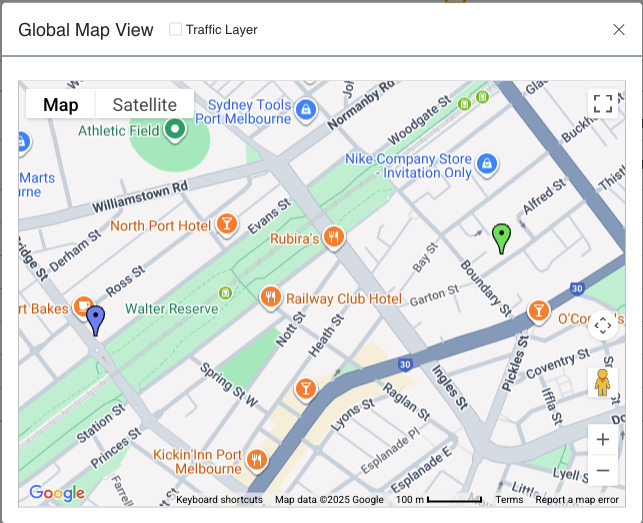Click Railway Club Hotel restaurant icon
The image size is (643, 523).
coord(271,298)
